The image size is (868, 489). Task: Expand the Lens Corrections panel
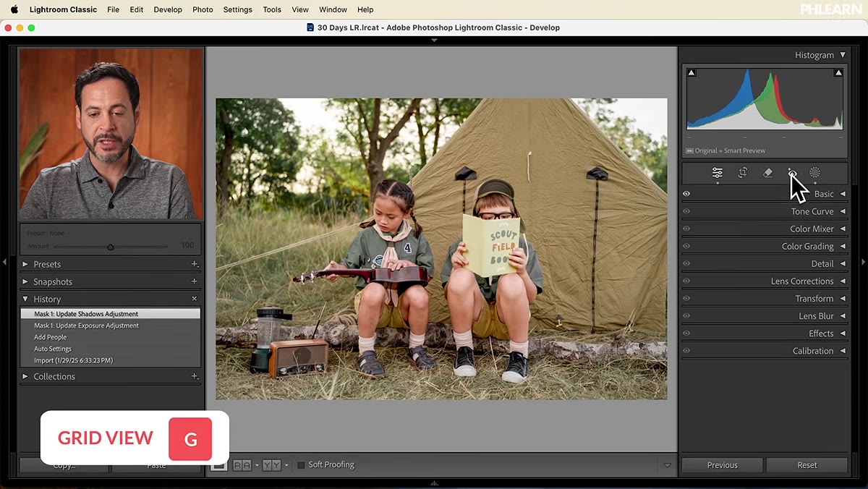pyautogui.click(x=843, y=281)
